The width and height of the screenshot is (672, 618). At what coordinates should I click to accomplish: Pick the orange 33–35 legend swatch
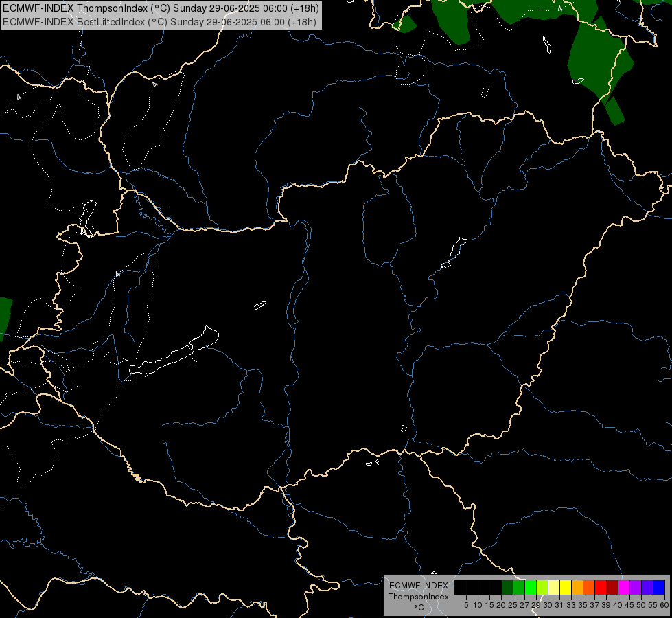(x=577, y=587)
